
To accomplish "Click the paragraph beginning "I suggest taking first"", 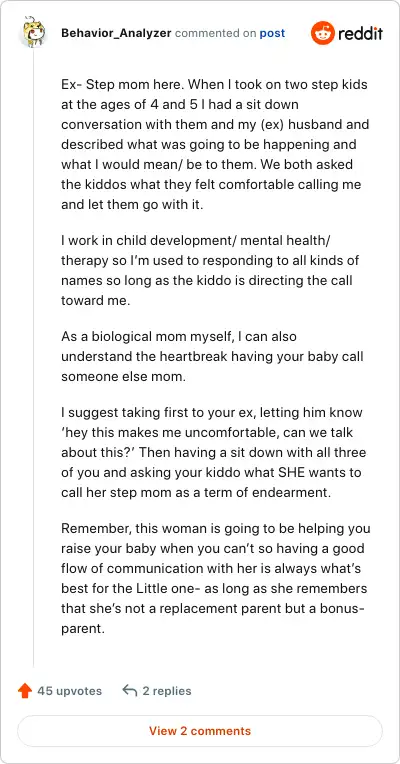I will tap(213, 452).
